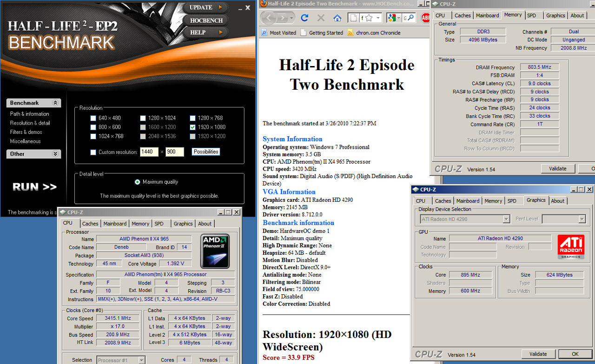Open the Most Visited bookmarks folder

point(279,33)
